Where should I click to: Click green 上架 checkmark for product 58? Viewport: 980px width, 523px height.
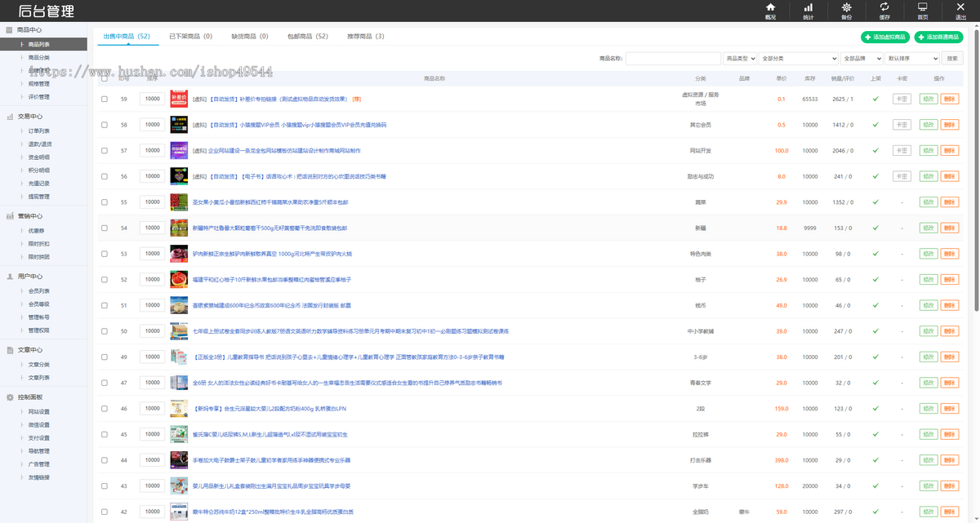point(875,125)
